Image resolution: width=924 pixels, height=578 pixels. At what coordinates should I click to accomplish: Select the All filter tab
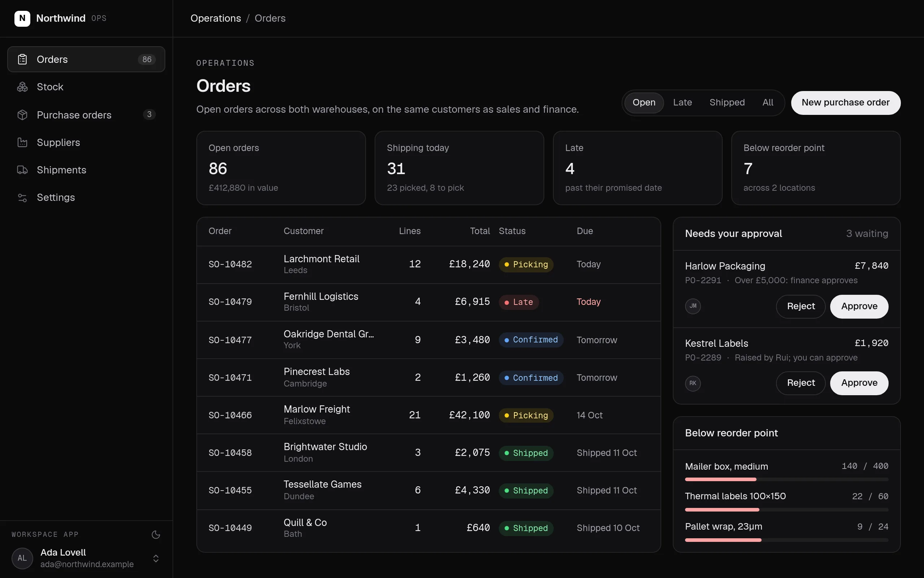tap(768, 103)
